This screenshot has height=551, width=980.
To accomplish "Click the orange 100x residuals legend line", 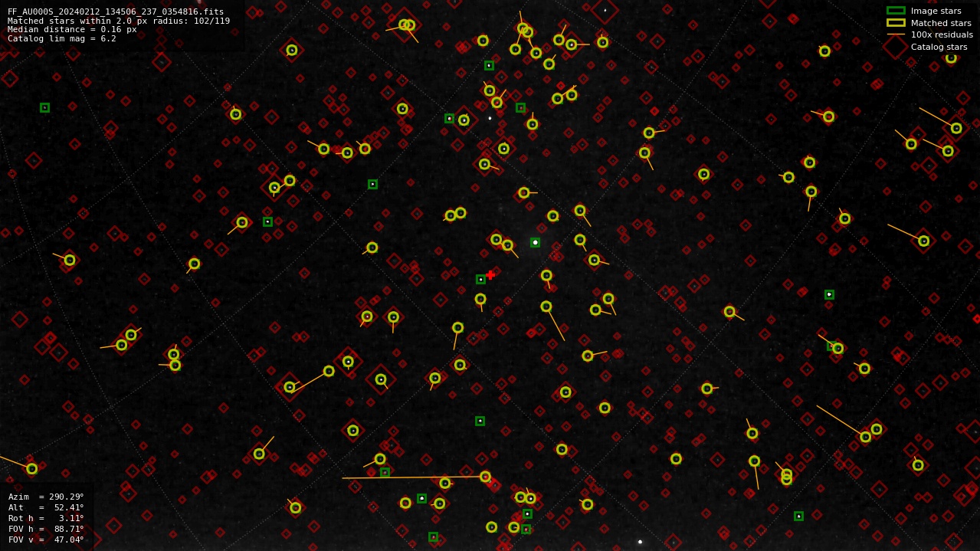I will point(896,34).
